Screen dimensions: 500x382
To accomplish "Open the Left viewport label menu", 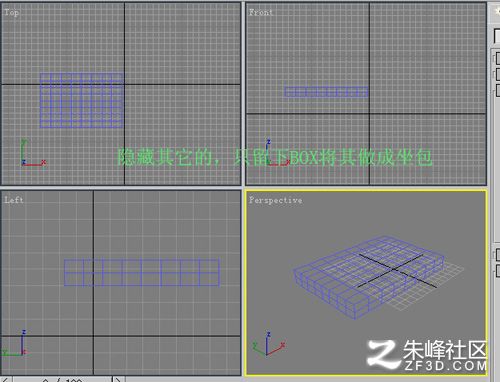I will [x=14, y=200].
